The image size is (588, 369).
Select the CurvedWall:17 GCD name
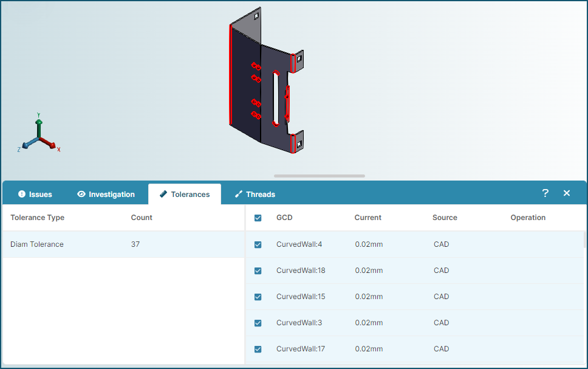pos(301,349)
